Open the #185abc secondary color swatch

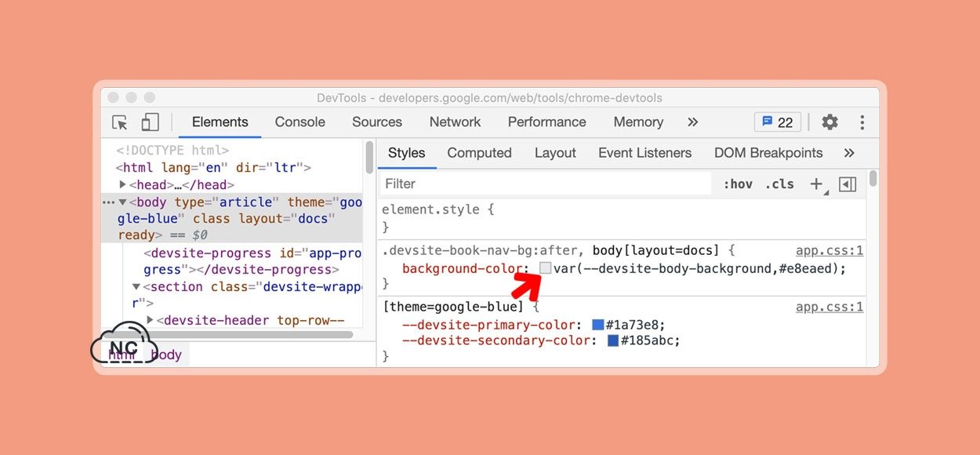coord(613,341)
